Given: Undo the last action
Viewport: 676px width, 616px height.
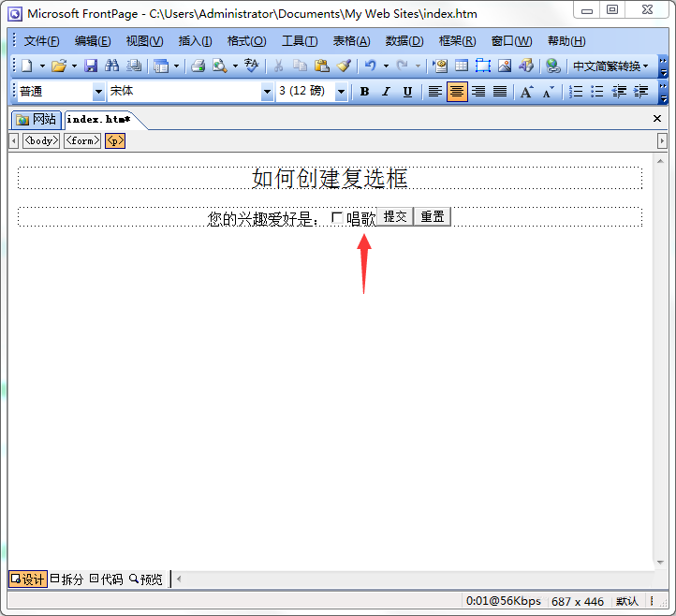Looking at the screenshot, I should tap(370, 66).
